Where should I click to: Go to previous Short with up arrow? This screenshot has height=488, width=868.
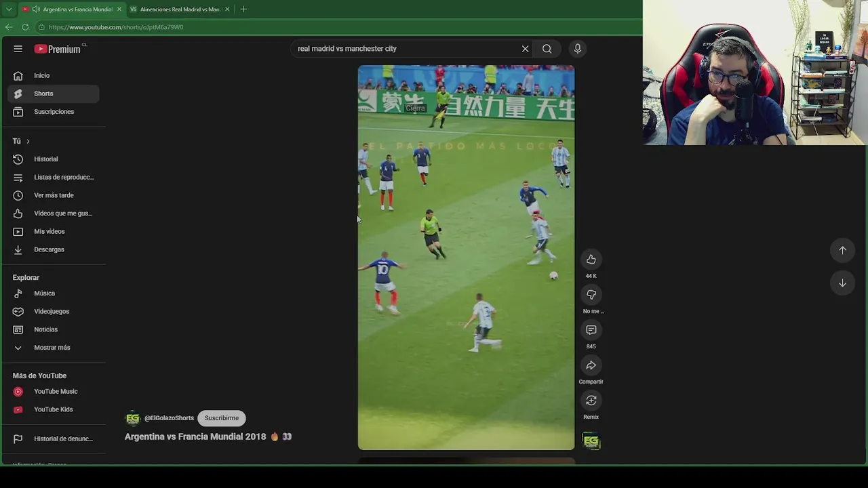pos(842,250)
